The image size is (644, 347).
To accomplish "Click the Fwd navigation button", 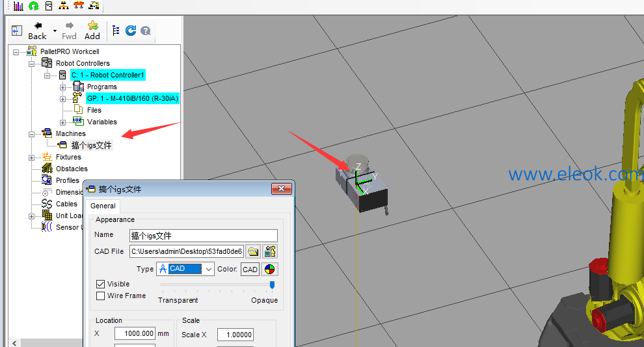I will 69,31.
